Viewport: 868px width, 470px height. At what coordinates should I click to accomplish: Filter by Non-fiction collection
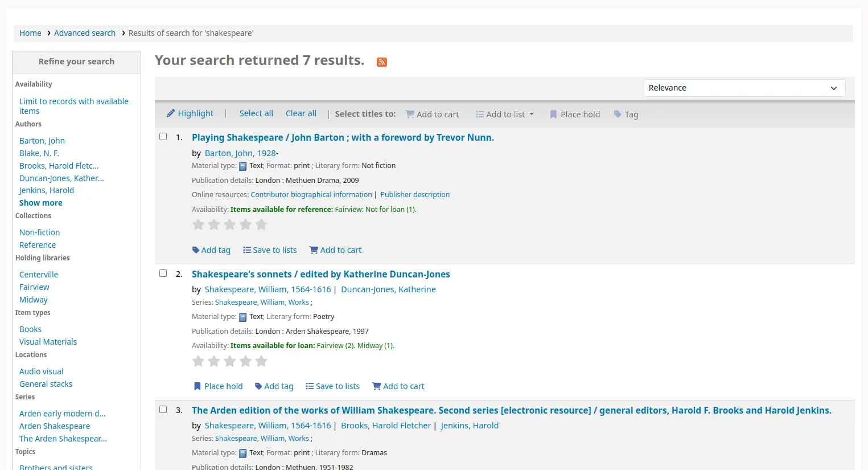pyautogui.click(x=39, y=232)
